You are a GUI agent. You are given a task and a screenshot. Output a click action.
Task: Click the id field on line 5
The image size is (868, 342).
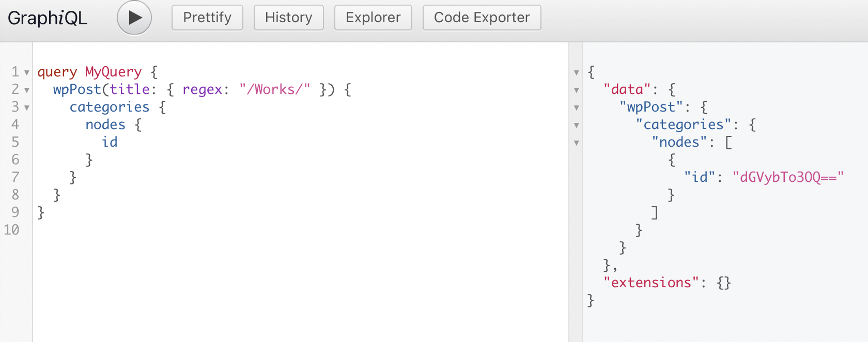(110, 142)
